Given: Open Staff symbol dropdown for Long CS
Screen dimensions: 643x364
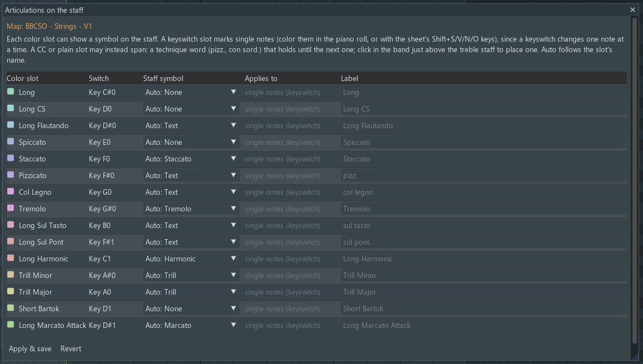Looking at the screenshot, I should [191, 109].
